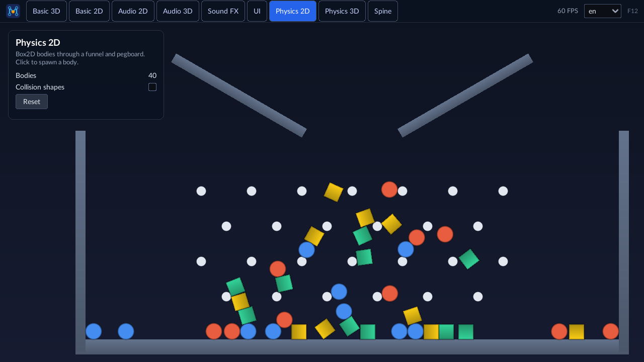
Task: Switch to the Physics 3D tab
Action: (x=342, y=11)
